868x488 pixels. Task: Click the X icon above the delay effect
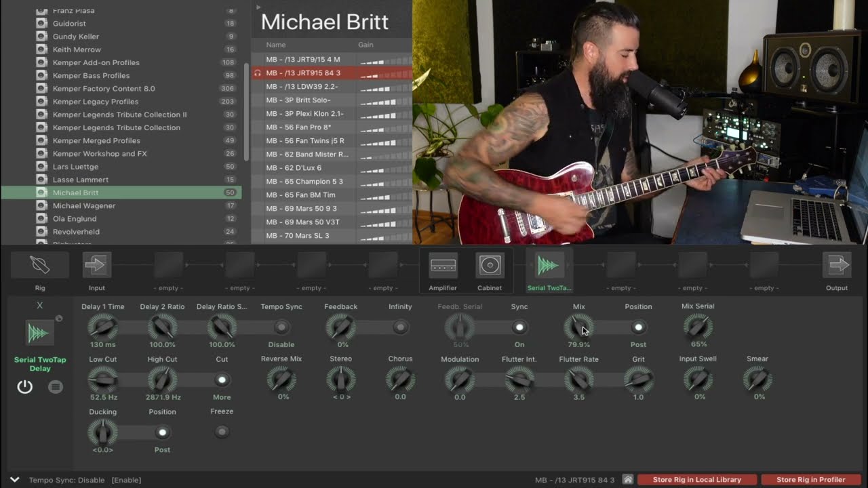(x=40, y=306)
